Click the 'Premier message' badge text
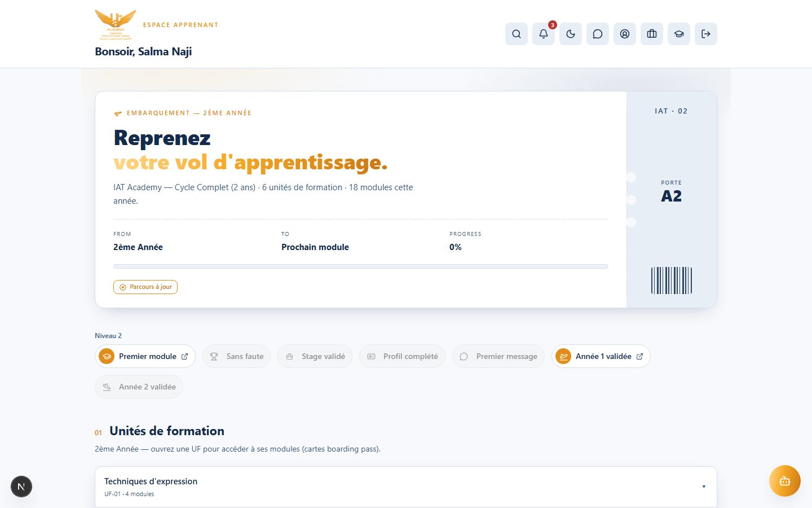This screenshot has width=812, height=508. (x=507, y=357)
